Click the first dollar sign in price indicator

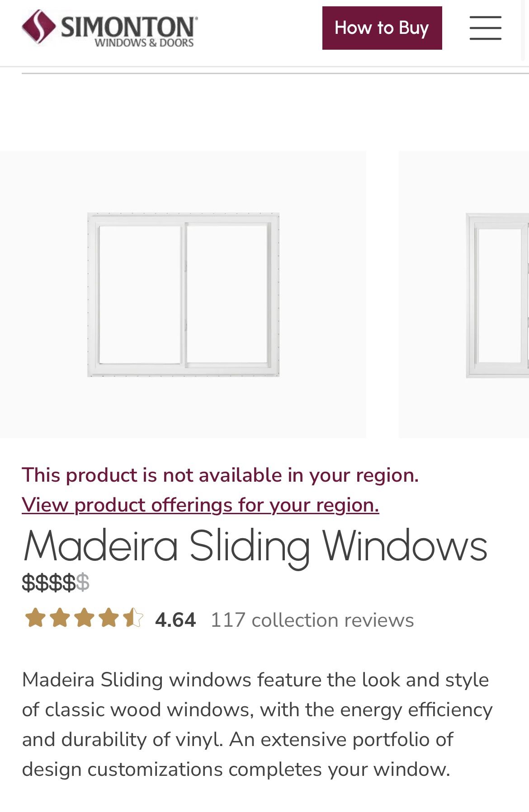tap(28, 584)
